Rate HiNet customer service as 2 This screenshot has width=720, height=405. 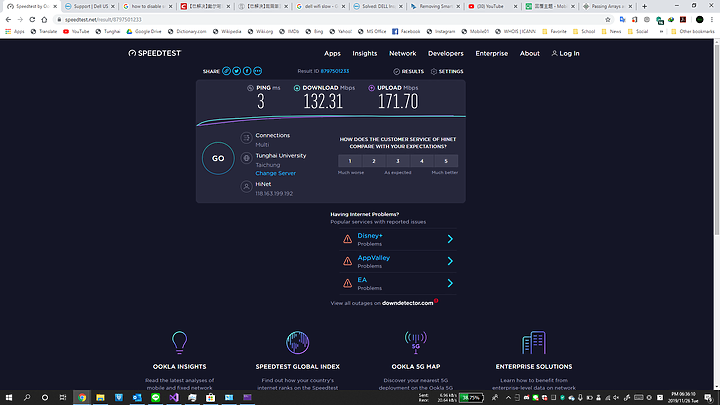coord(374,161)
